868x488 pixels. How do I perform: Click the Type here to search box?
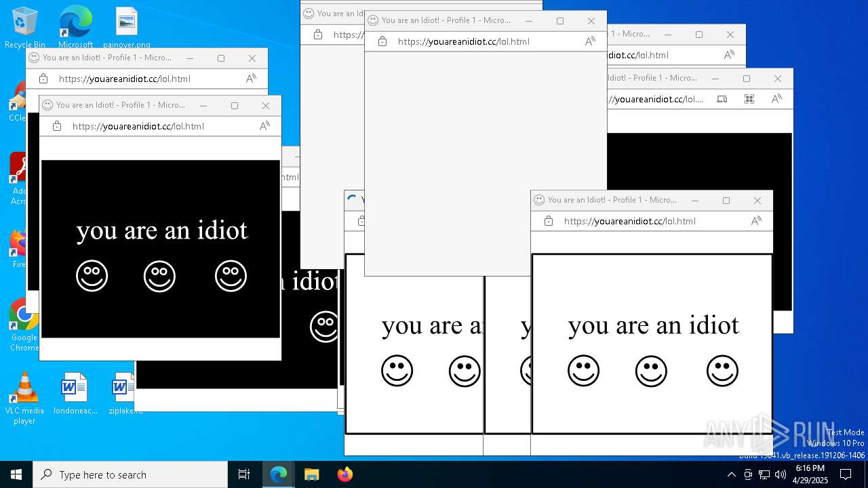130,474
